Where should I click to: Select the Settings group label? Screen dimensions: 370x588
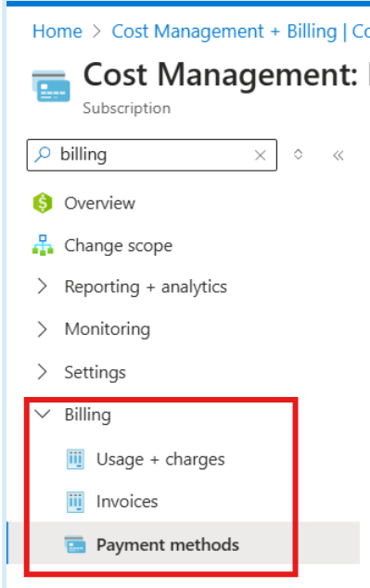[x=96, y=373]
